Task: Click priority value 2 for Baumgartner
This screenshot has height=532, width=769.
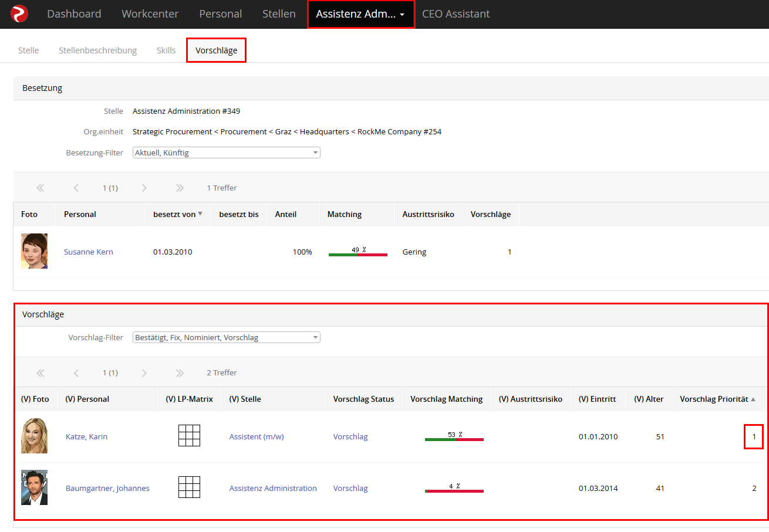Action: coord(754,488)
